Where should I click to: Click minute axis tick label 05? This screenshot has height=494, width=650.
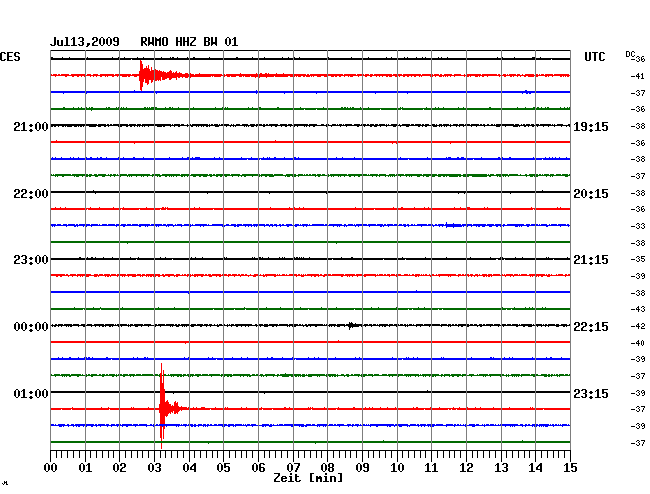(223, 468)
